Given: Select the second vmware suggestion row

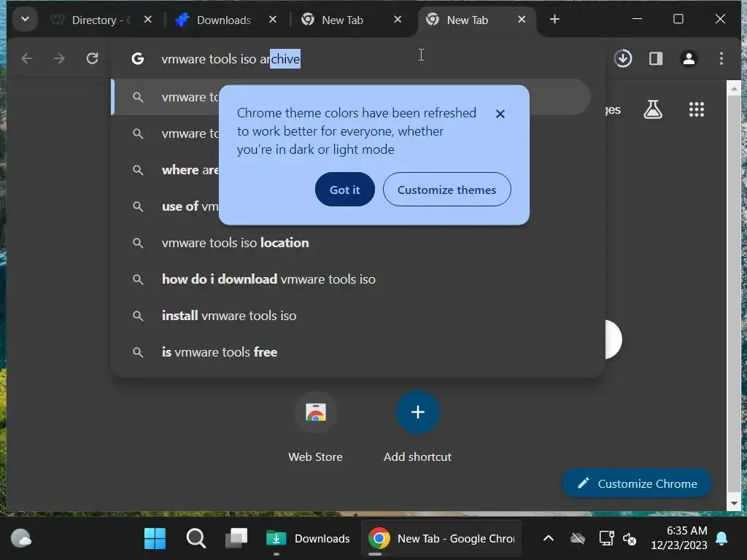Looking at the screenshot, I should point(352,134).
